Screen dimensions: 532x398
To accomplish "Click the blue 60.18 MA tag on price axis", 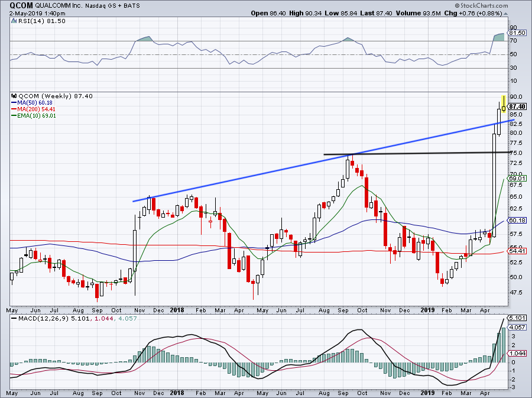I will [518, 220].
